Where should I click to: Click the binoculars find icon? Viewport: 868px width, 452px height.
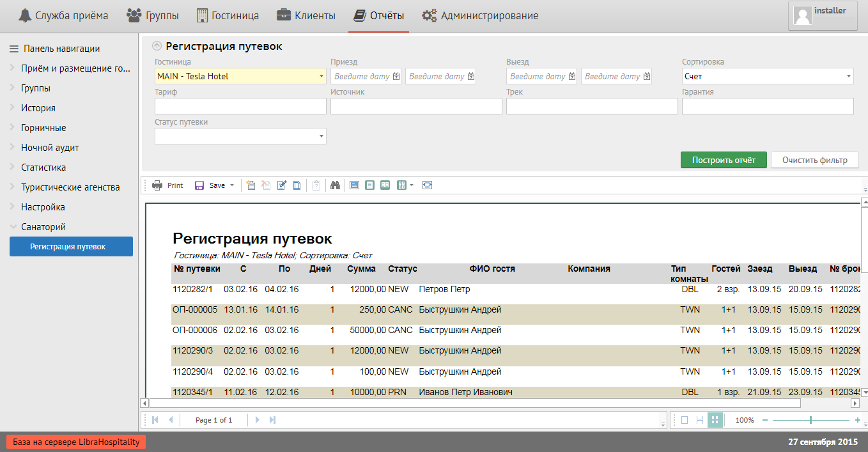[x=334, y=185]
